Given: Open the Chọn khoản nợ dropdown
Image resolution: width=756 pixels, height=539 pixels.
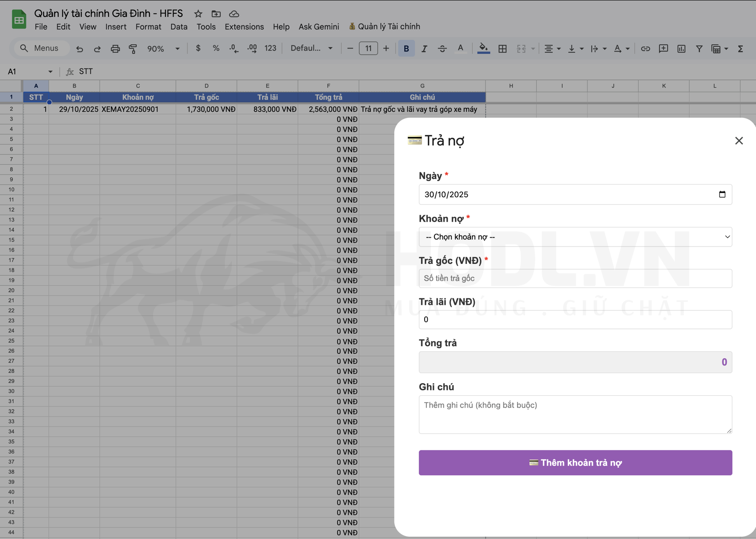Looking at the screenshot, I should 575,237.
